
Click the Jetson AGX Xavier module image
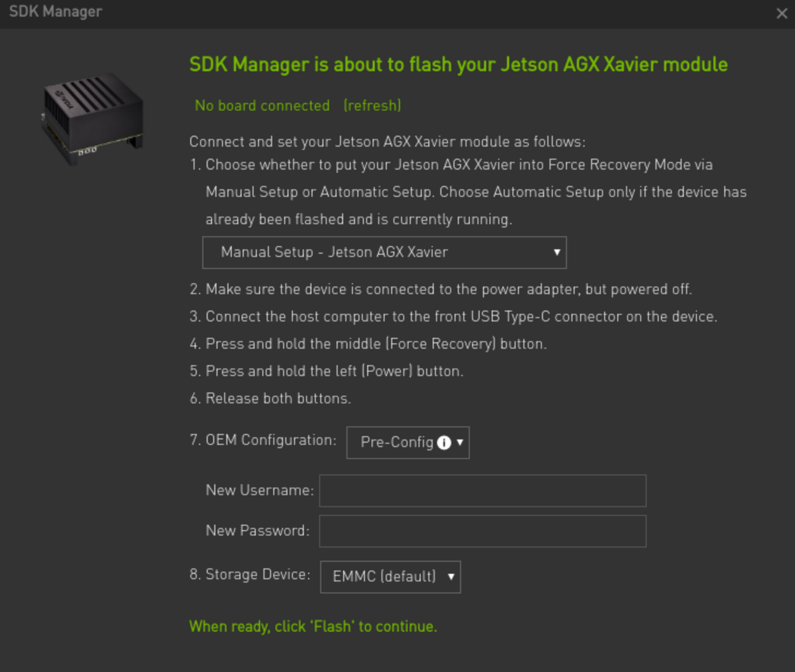tap(92, 119)
